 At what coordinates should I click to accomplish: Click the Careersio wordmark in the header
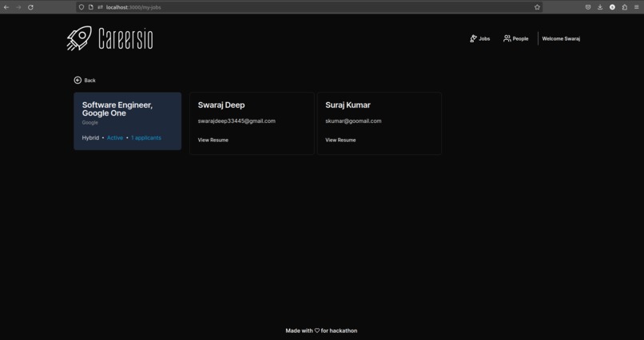(x=125, y=39)
